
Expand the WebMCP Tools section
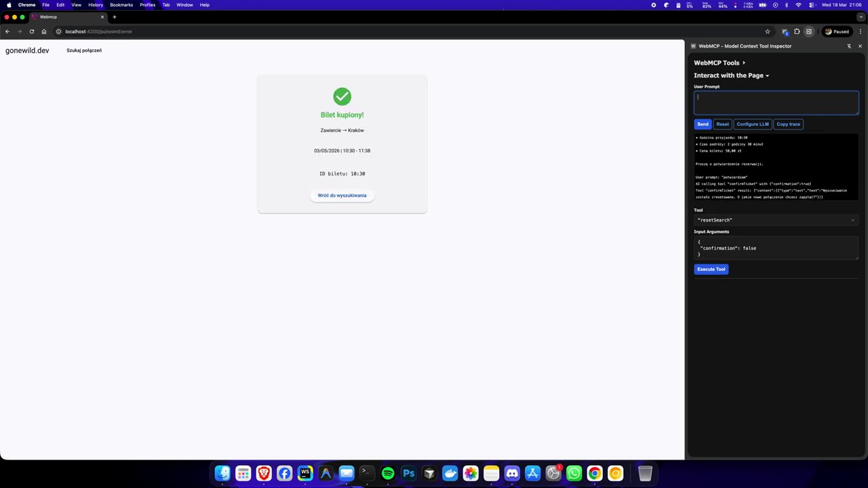point(719,62)
